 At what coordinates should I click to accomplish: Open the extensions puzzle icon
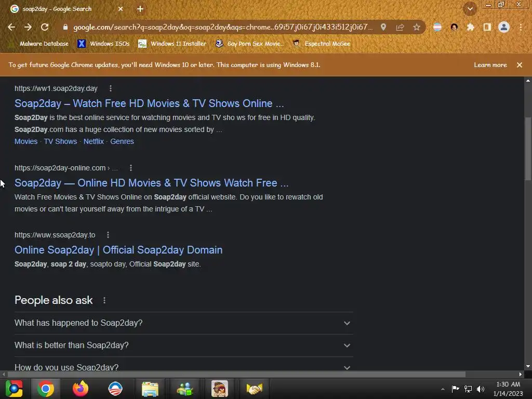[x=471, y=27]
